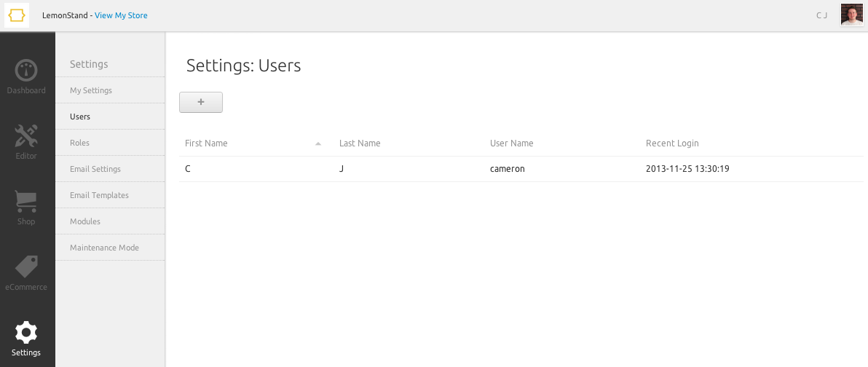868x367 pixels.
Task: Sort by Last Name column header
Action: point(360,143)
